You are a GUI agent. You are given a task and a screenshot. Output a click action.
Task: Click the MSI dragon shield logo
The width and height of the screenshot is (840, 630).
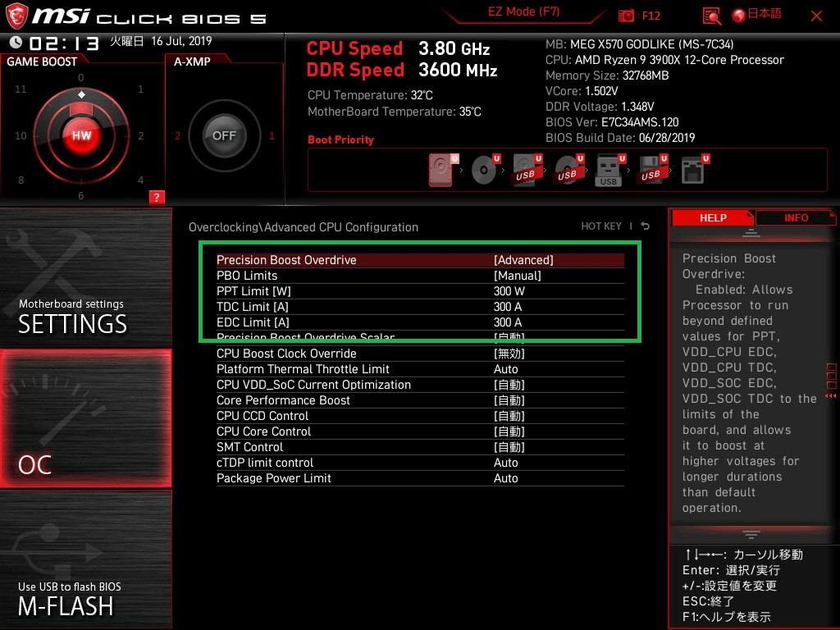pos(16,16)
